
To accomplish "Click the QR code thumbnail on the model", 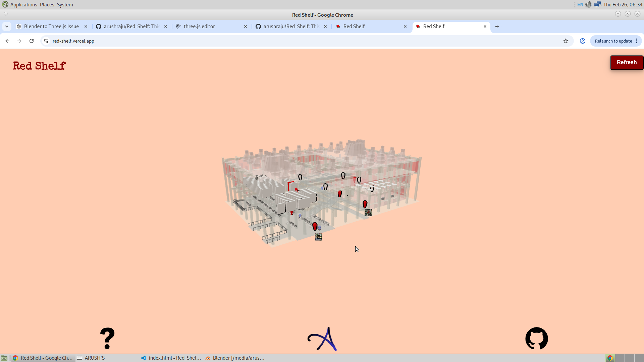I will (x=319, y=237).
